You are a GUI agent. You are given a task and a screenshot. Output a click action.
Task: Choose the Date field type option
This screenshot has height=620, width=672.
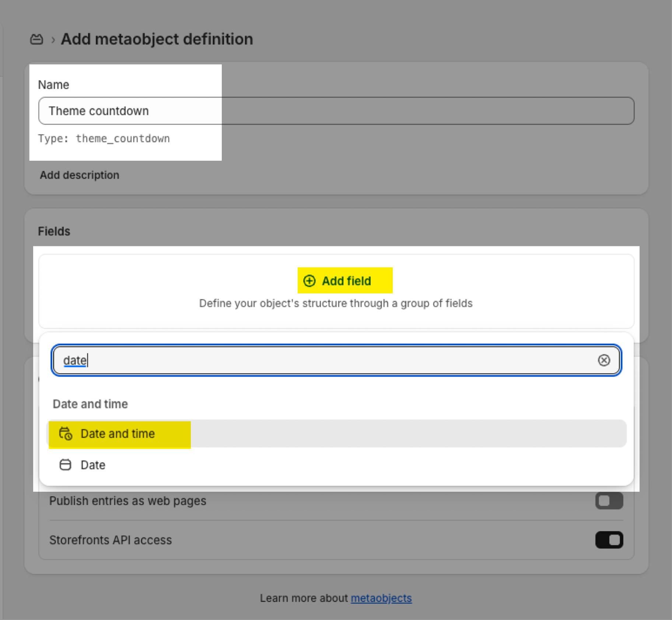(x=93, y=465)
